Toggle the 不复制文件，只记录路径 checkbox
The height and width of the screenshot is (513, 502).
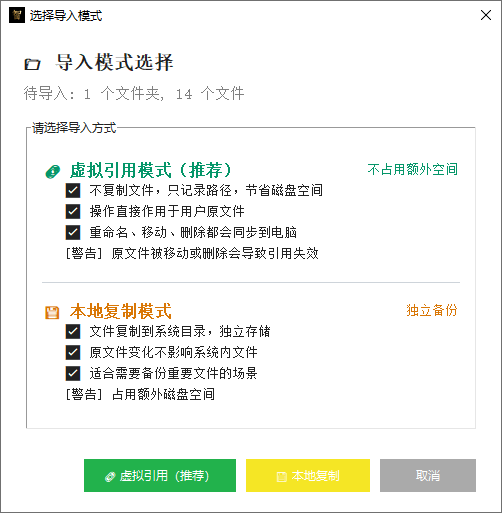[x=73, y=191]
